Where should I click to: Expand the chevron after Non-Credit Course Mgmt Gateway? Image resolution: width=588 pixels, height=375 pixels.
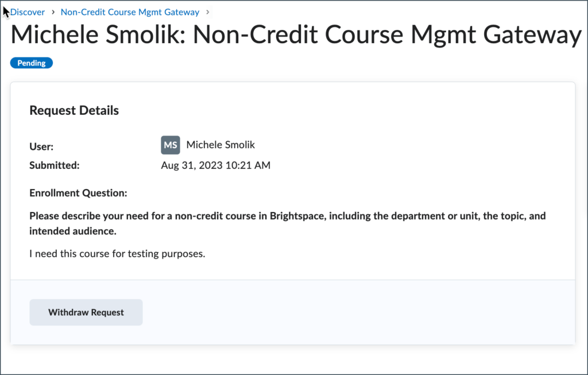coord(207,11)
